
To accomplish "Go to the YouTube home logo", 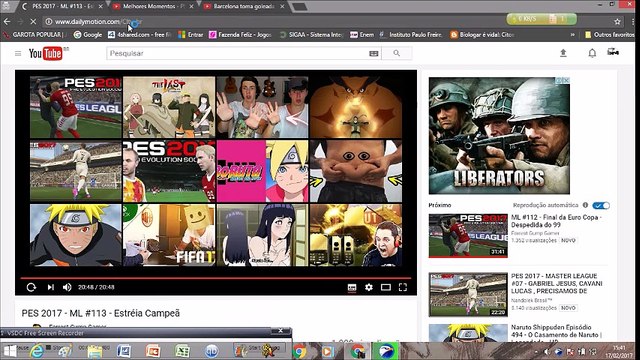I will click(x=46, y=53).
